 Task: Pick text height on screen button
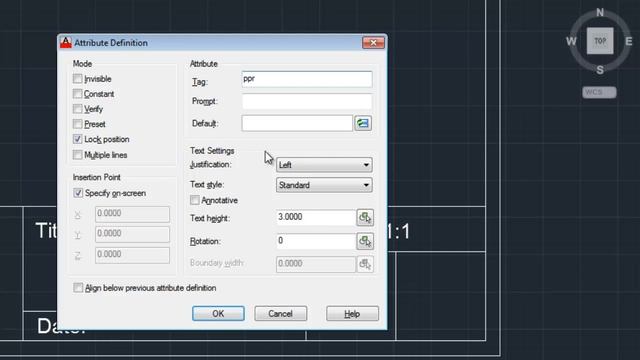pyautogui.click(x=365, y=218)
